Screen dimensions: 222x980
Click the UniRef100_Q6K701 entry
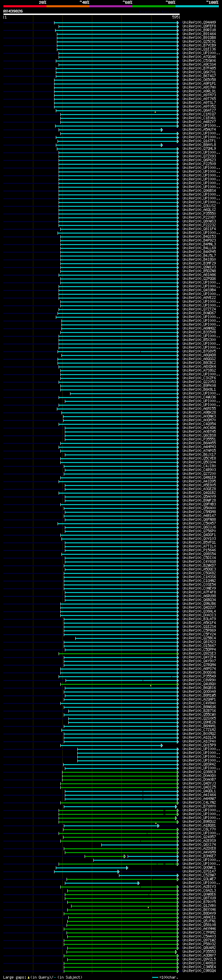pyautogui.click(x=199, y=72)
